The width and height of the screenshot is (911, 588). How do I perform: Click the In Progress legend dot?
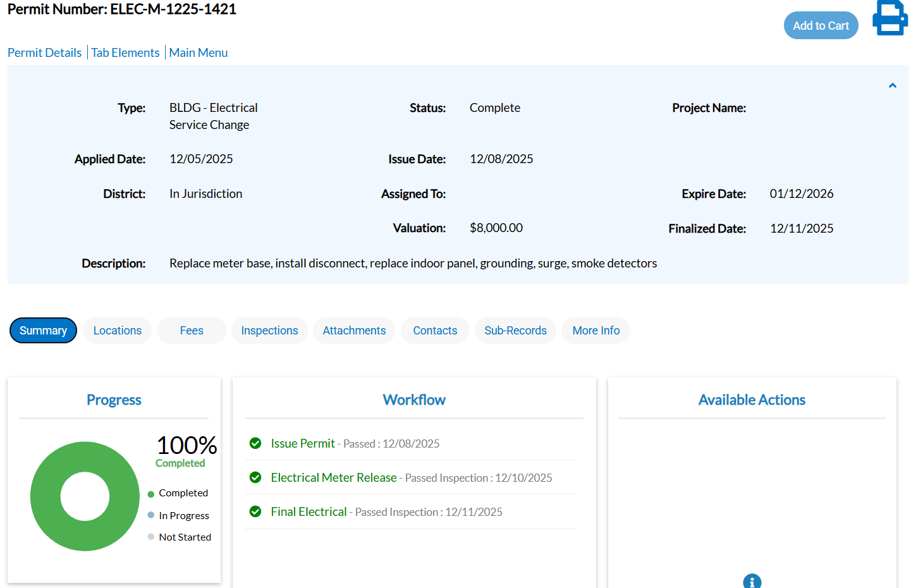pyautogui.click(x=151, y=515)
